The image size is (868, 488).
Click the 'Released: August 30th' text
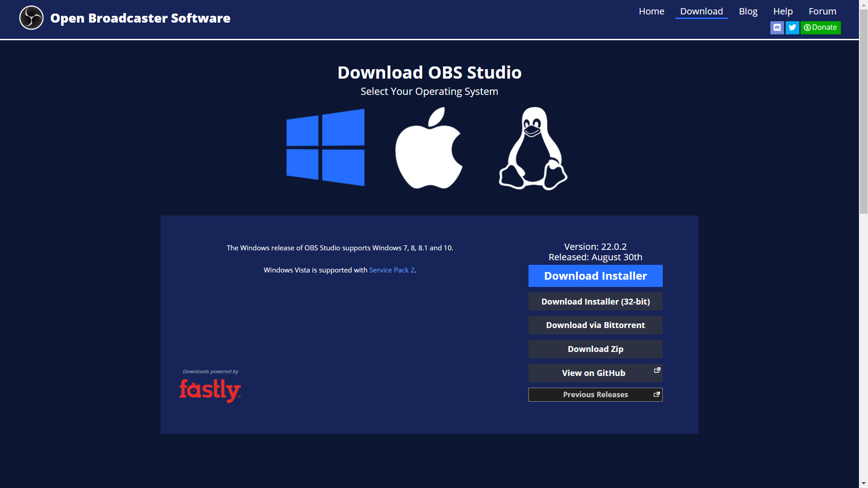coord(595,257)
